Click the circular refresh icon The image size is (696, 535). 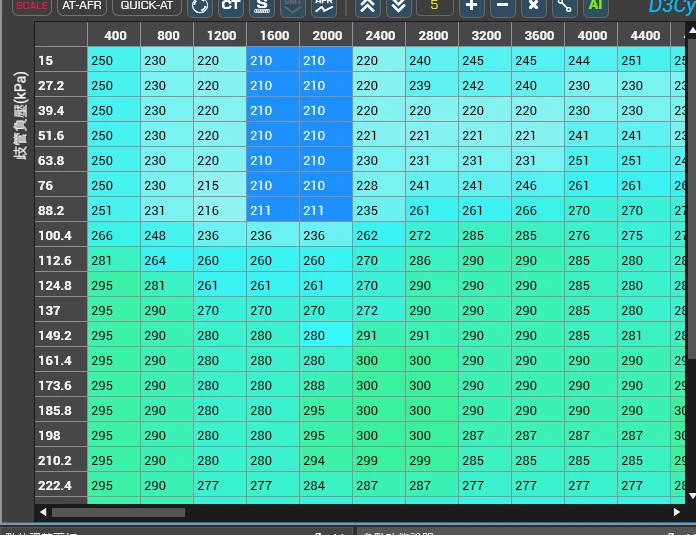[x=200, y=7]
